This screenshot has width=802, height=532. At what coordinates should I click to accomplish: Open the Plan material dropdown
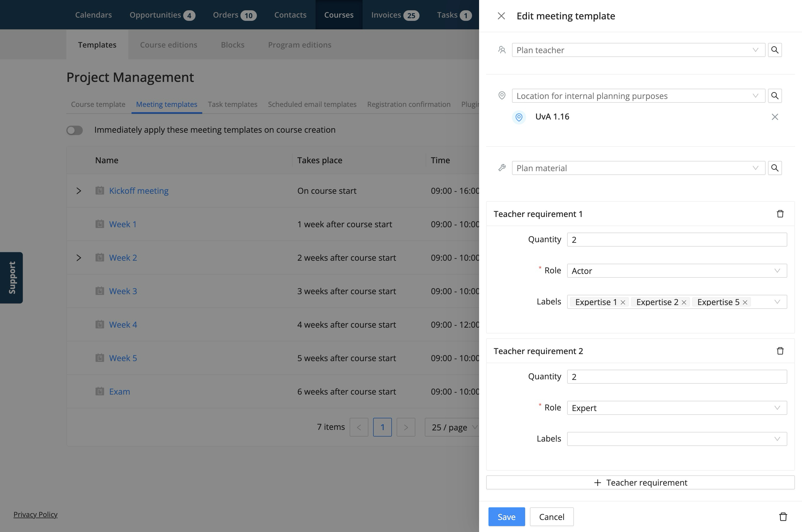(x=638, y=168)
